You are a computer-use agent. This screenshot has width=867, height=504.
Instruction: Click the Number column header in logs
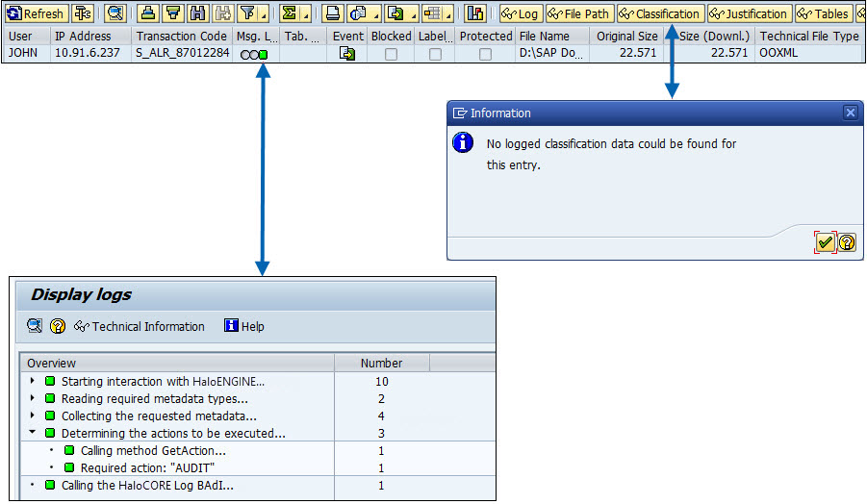(x=381, y=363)
